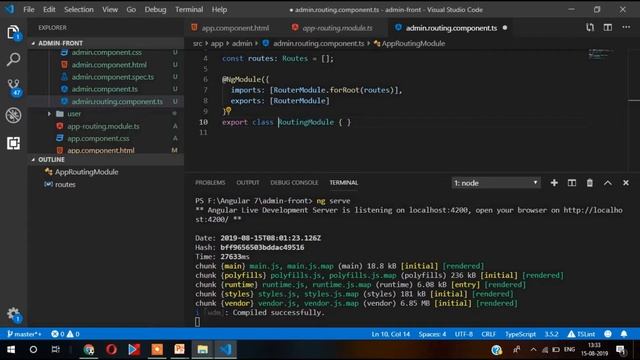Image resolution: width=640 pixels, height=360 pixels.
Task: Maximize the terminal panel with up chevron
Action: tap(608, 183)
